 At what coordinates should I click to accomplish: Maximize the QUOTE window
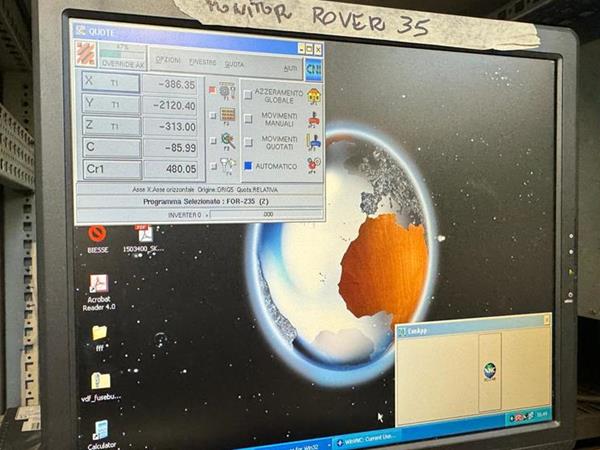coord(309,49)
